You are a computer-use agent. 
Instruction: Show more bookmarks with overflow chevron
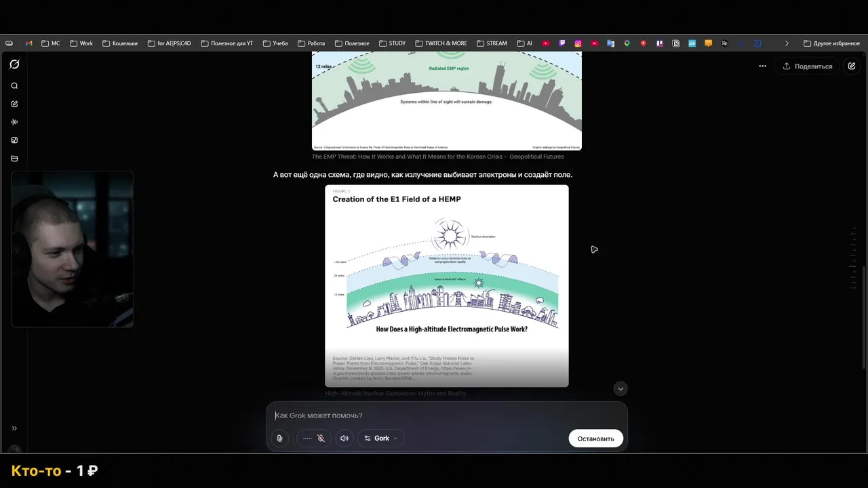787,43
